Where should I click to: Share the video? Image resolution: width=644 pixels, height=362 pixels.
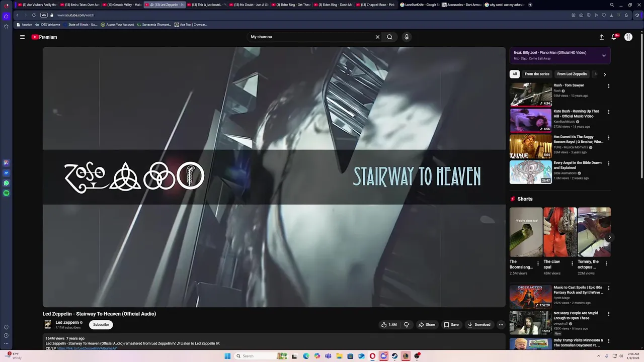coord(427,324)
